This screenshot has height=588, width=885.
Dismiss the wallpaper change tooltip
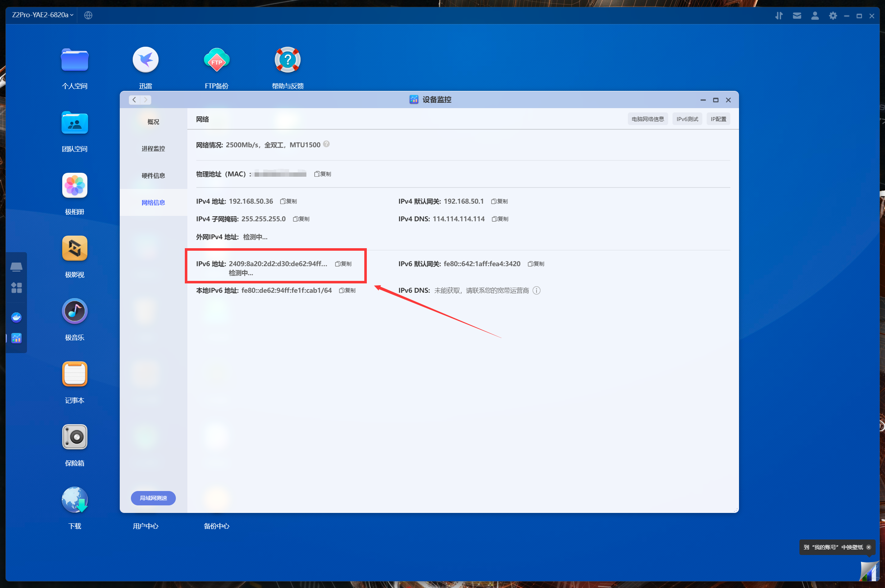(868, 547)
